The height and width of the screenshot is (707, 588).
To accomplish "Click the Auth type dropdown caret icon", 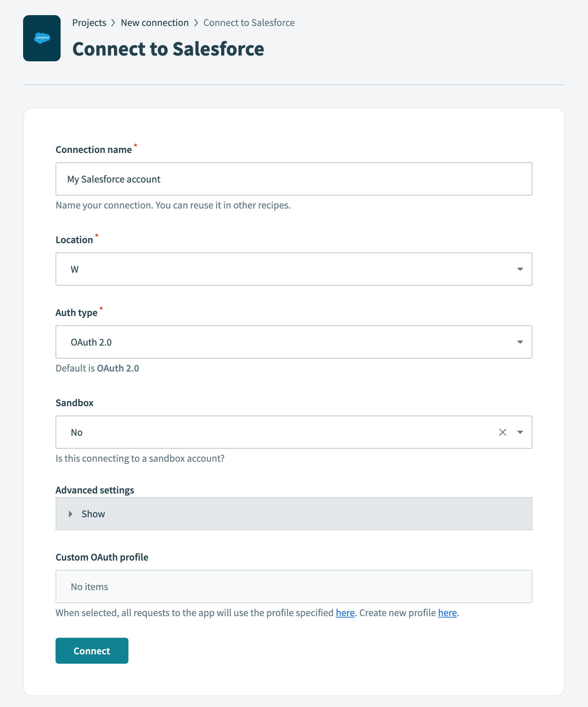I will (x=520, y=342).
